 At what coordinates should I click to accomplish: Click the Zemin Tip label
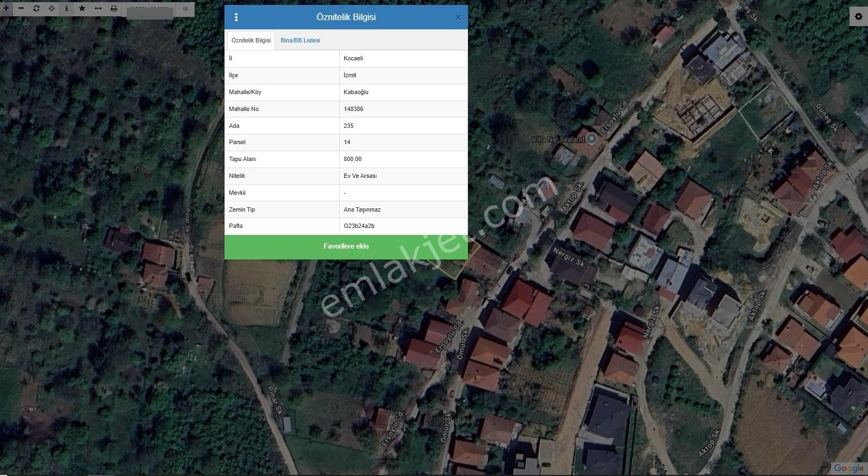[242, 209]
